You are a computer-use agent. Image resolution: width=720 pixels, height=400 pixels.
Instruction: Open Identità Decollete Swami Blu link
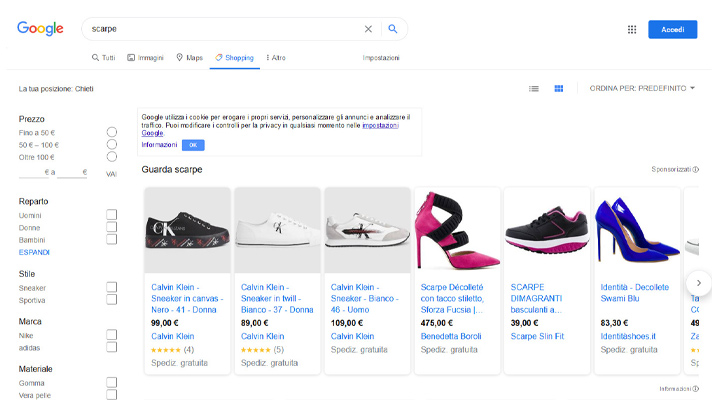[635, 293]
